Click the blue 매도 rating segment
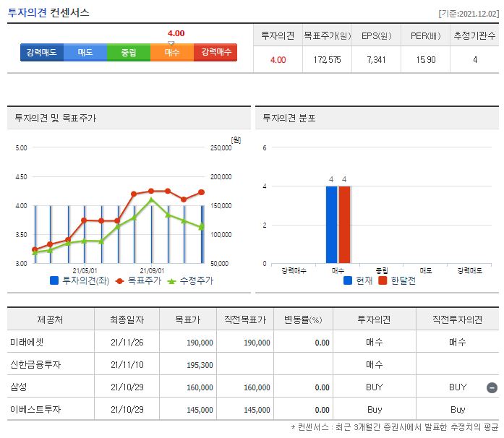The height and width of the screenshot is (438, 504). pyautogui.click(x=85, y=52)
